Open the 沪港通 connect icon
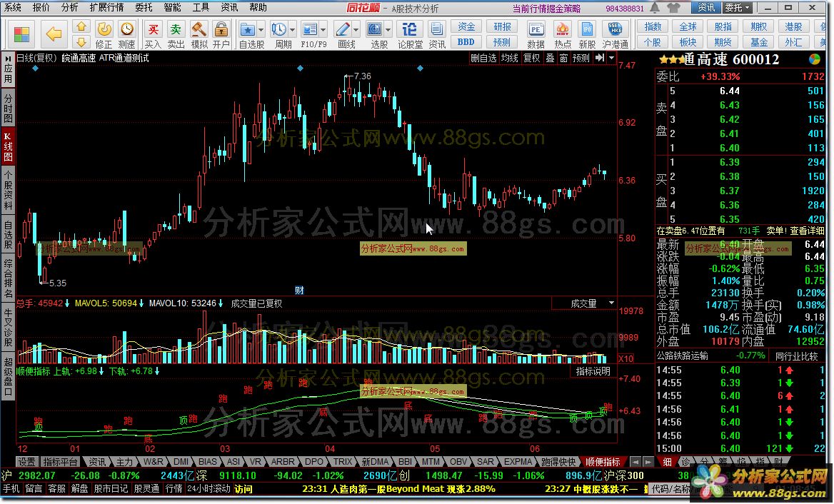The width and height of the screenshot is (834, 504). coord(616,34)
